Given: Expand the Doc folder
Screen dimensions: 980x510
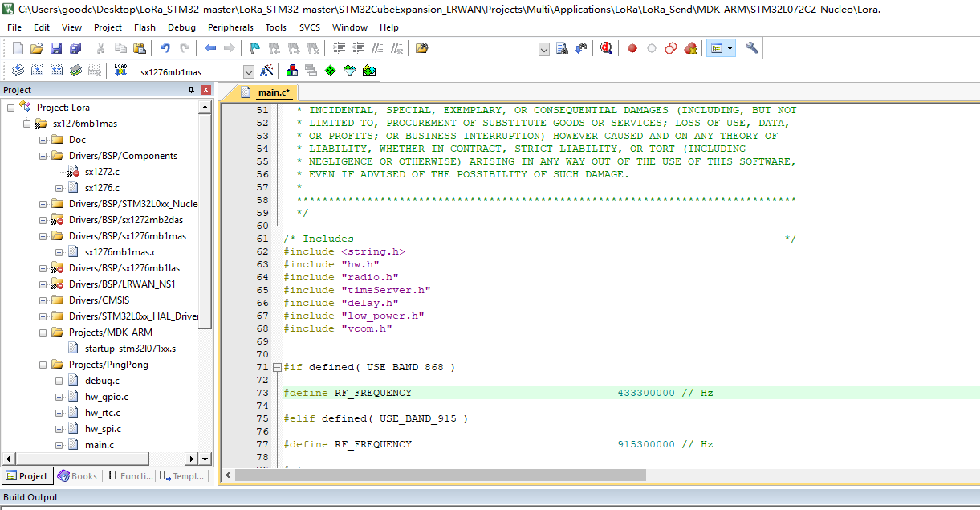Looking at the screenshot, I should (x=43, y=140).
